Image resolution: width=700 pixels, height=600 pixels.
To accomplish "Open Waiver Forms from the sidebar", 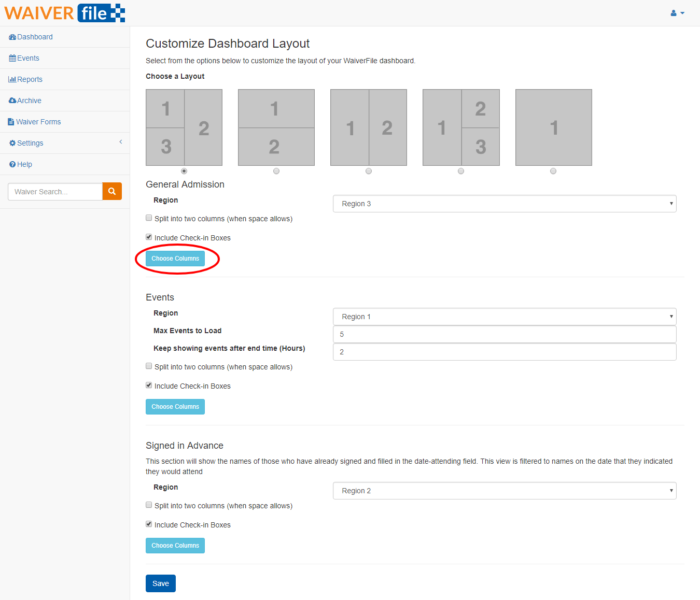I will click(38, 122).
